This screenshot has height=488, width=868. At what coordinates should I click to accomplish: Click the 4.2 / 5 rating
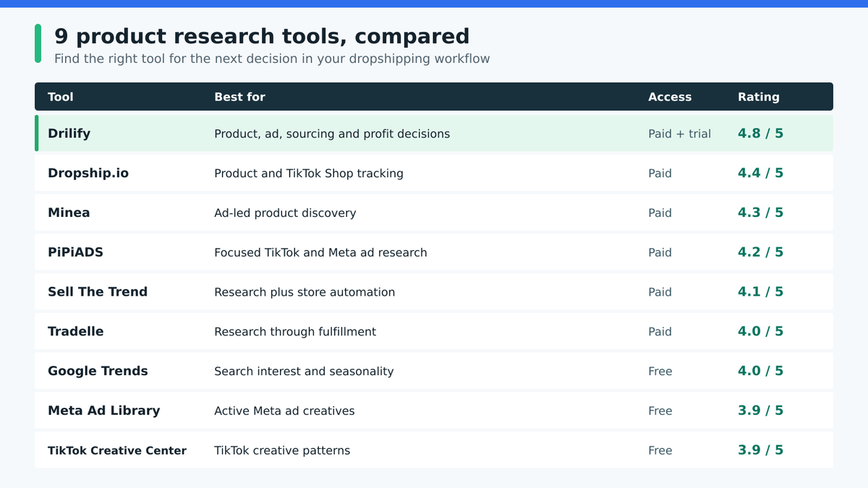coord(760,252)
